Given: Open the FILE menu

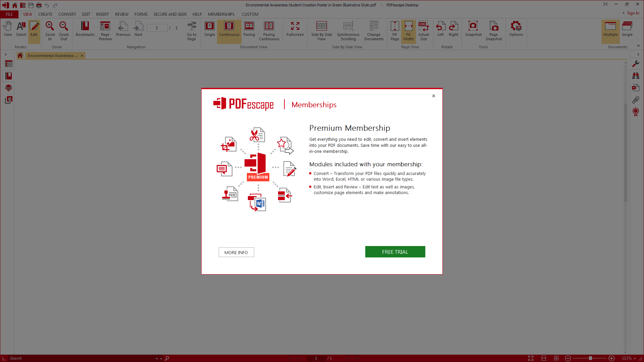Looking at the screenshot, I should [9, 14].
